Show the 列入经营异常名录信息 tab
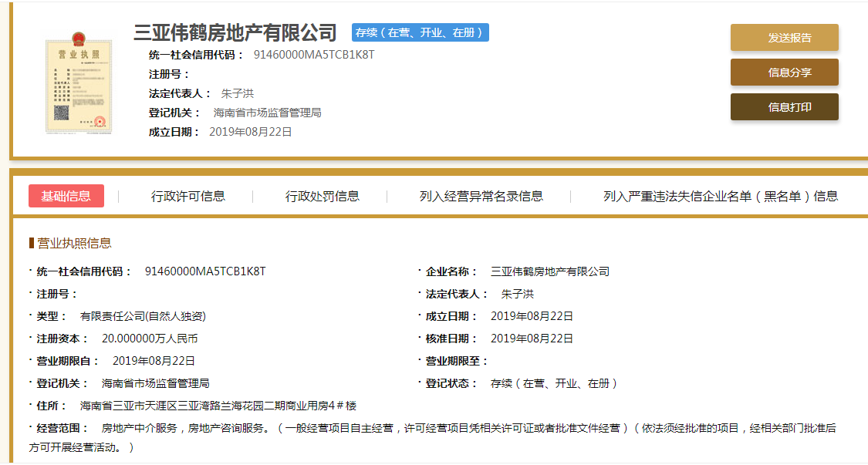 481,196
